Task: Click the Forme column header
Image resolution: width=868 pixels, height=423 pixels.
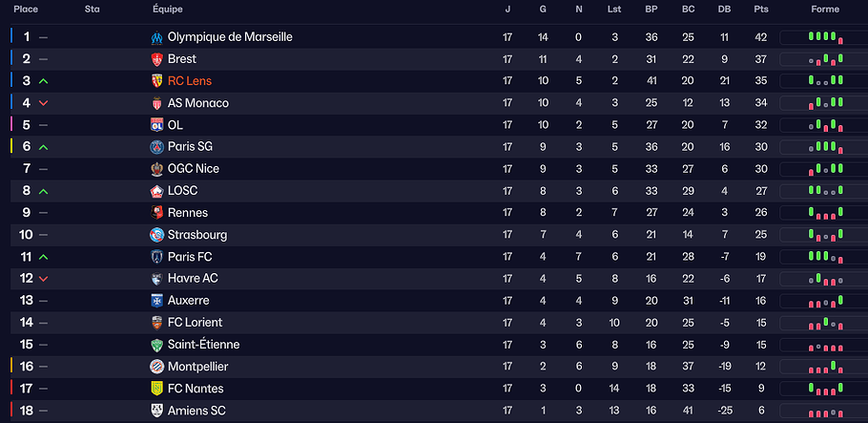Action: pos(825,10)
